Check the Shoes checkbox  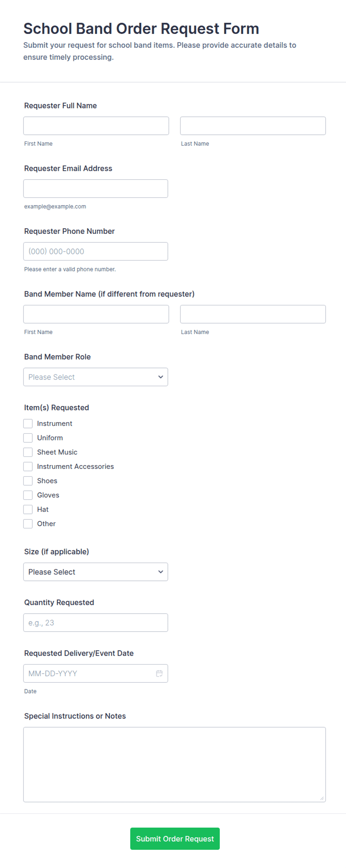28,481
